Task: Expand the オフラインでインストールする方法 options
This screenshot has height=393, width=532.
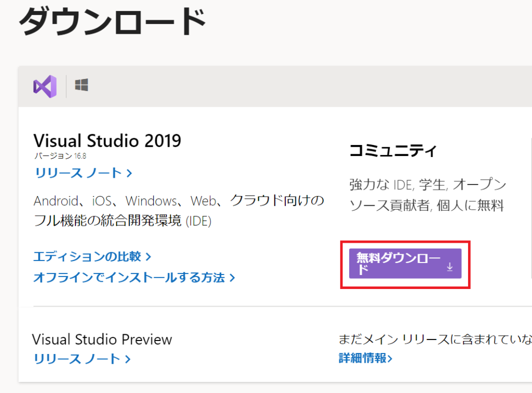Action: pyautogui.click(x=131, y=278)
